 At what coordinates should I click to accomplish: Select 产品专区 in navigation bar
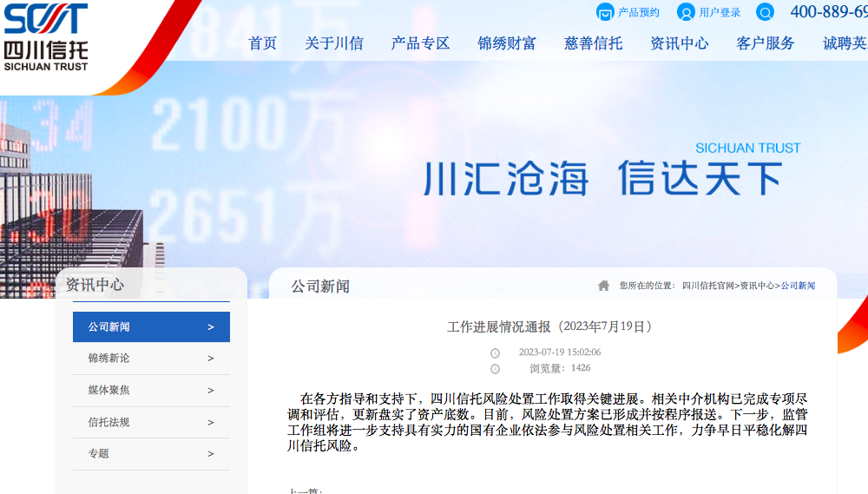(420, 43)
